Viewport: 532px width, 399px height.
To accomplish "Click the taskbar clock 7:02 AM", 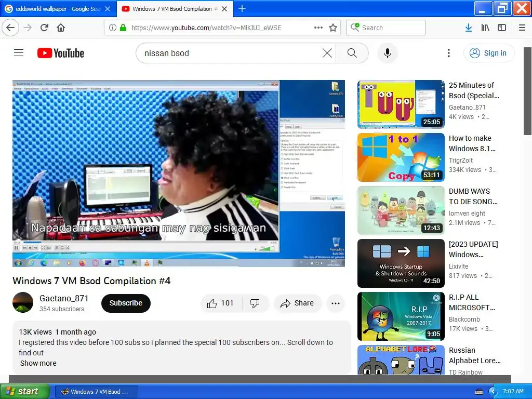I will [513, 391].
